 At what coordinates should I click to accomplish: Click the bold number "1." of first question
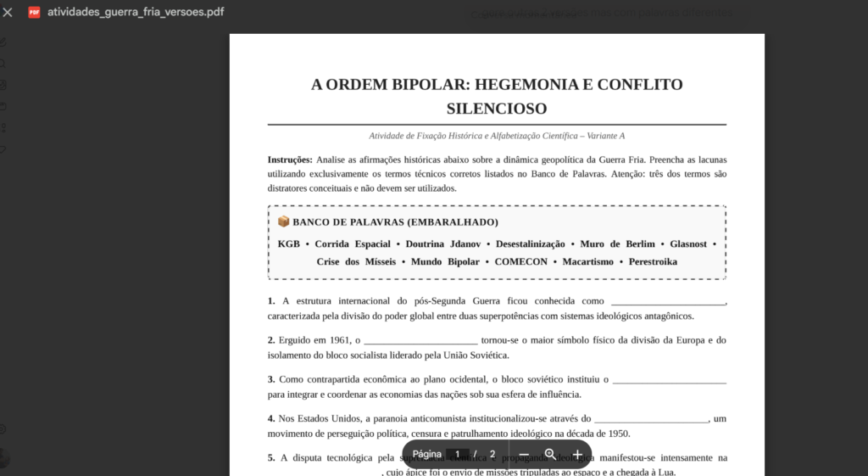pyautogui.click(x=271, y=301)
